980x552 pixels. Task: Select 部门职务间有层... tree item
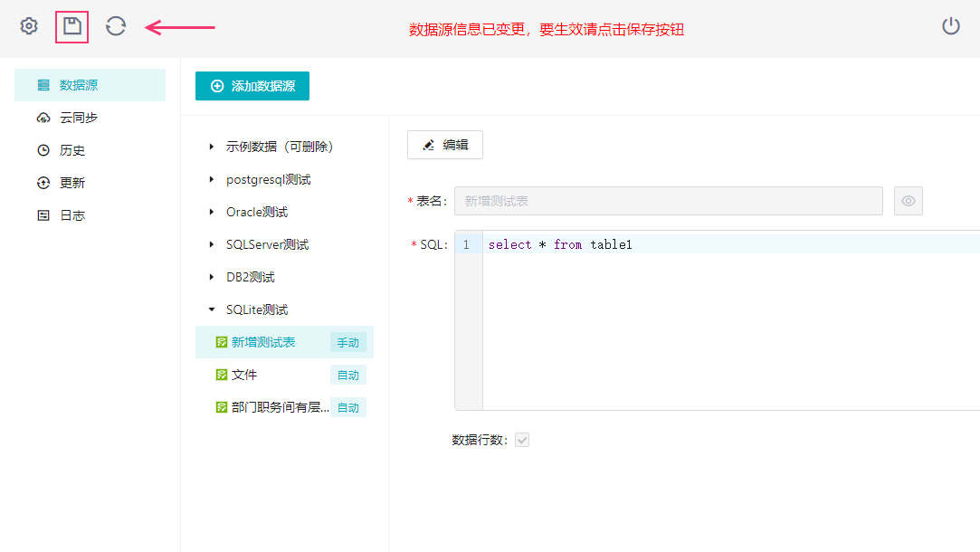tap(284, 407)
